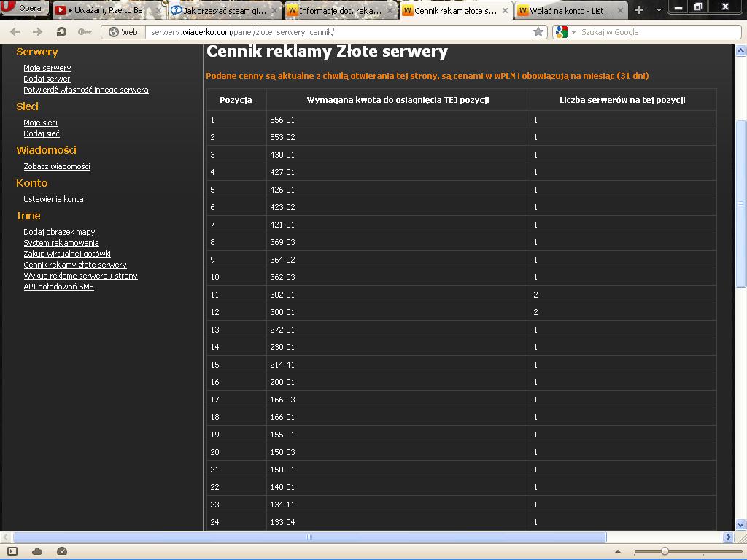Open 'Cennik reklamy złote serwery' sidebar link
This screenshot has width=747, height=560.
[75, 265]
